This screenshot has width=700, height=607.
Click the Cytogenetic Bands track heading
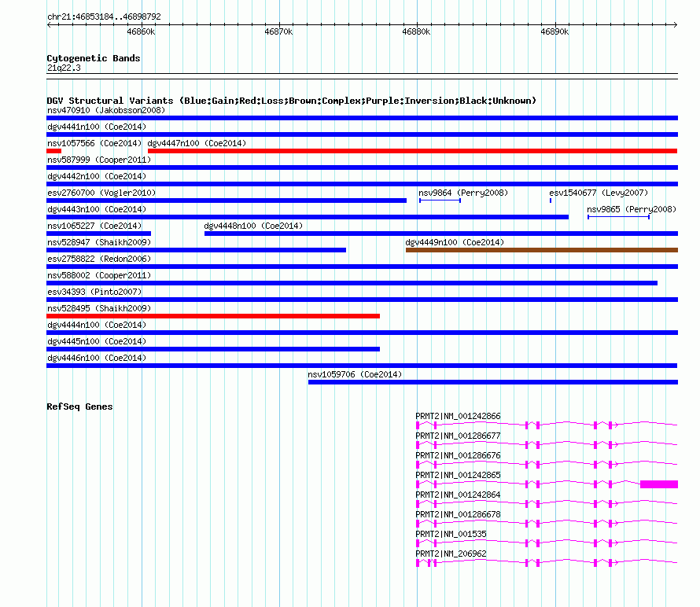point(94,58)
